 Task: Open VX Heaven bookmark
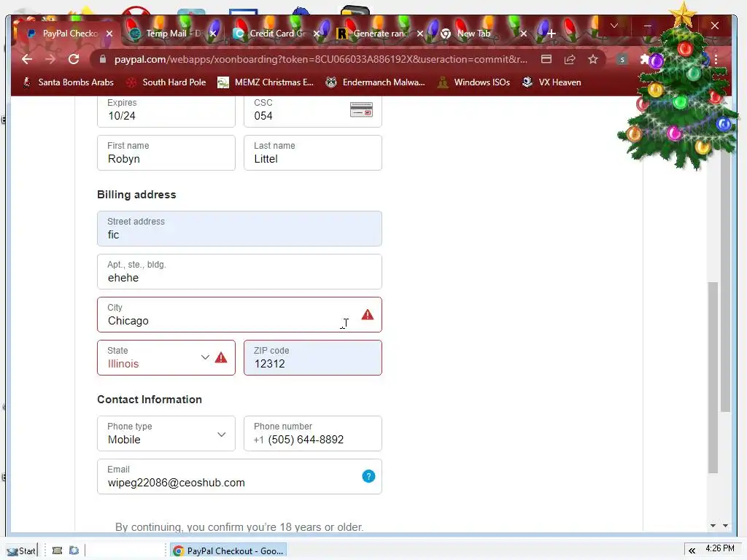[x=551, y=82]
